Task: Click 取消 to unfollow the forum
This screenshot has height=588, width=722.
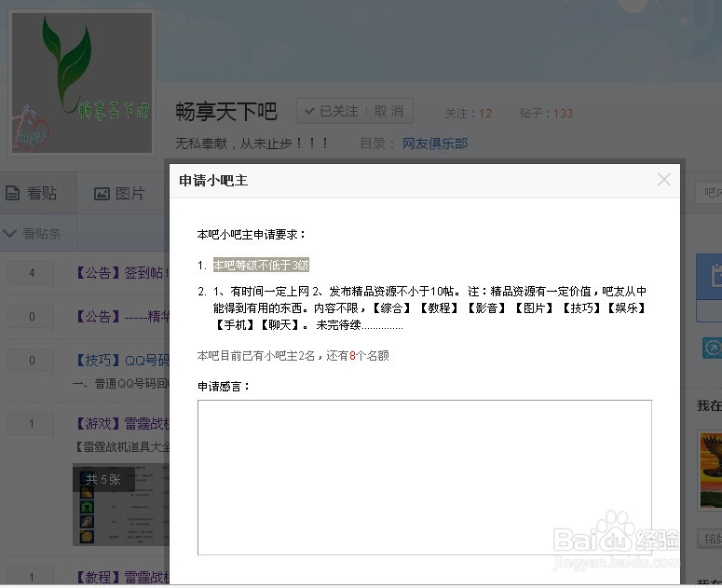Action: pos(389,111)
